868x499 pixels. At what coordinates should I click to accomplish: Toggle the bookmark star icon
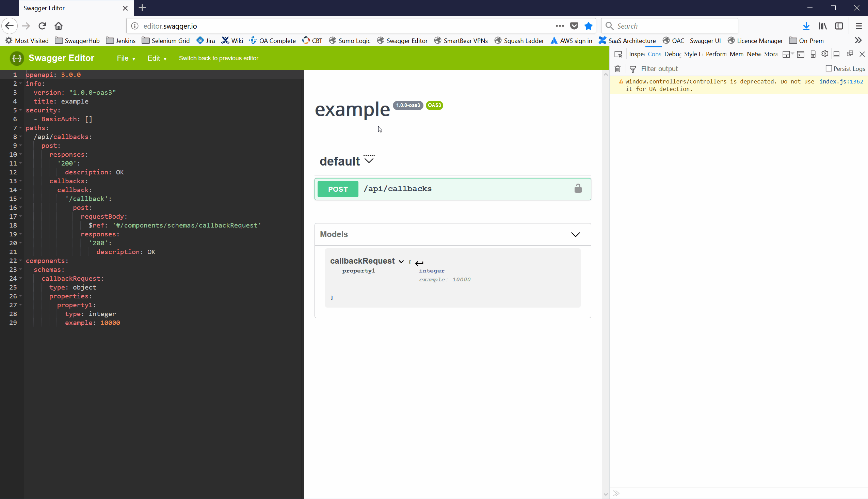pyautogui.click(x=588, y=26)
